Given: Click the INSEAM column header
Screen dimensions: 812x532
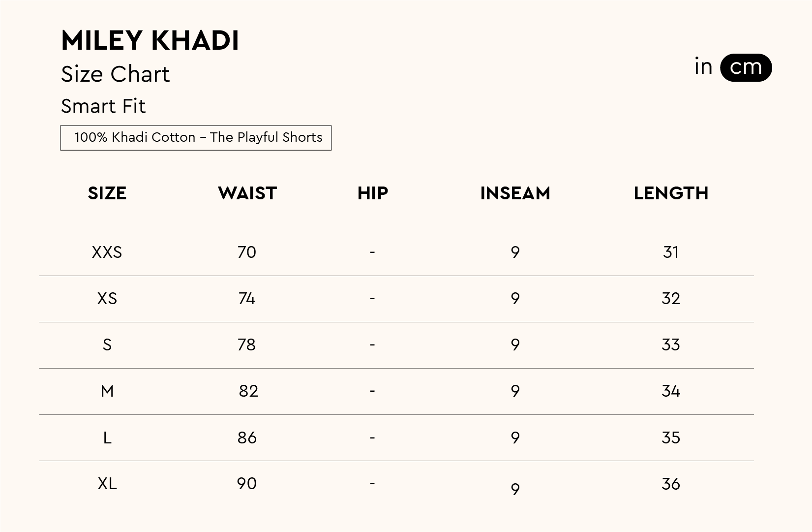Looking at the screenshot, I should tap(515, 193).
